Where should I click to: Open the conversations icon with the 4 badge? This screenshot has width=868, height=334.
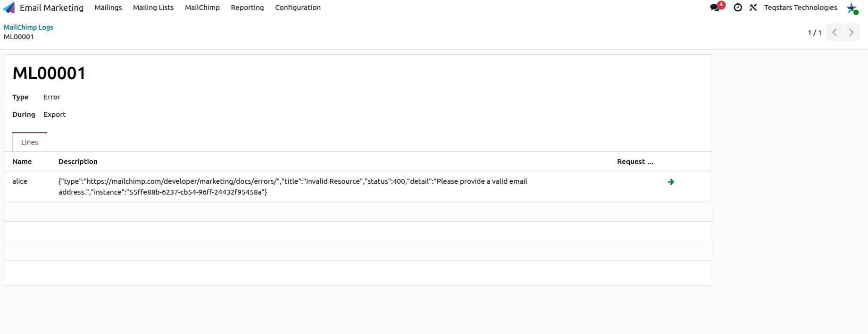pos(717,7)
